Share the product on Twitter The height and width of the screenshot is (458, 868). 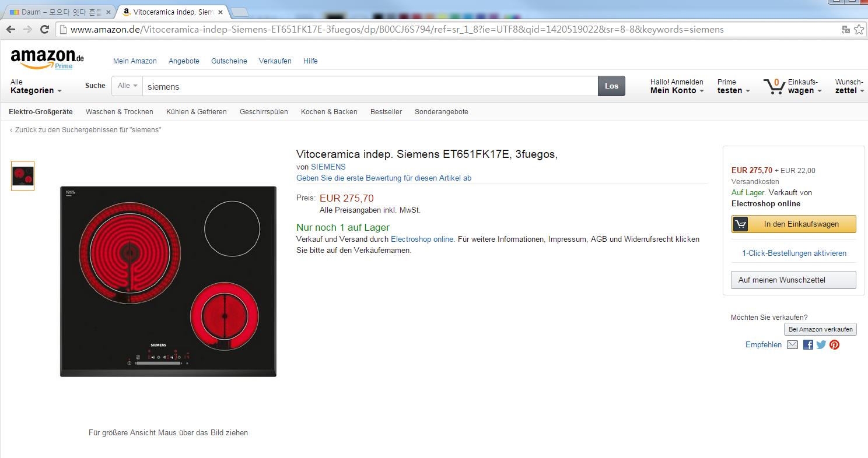821,344
